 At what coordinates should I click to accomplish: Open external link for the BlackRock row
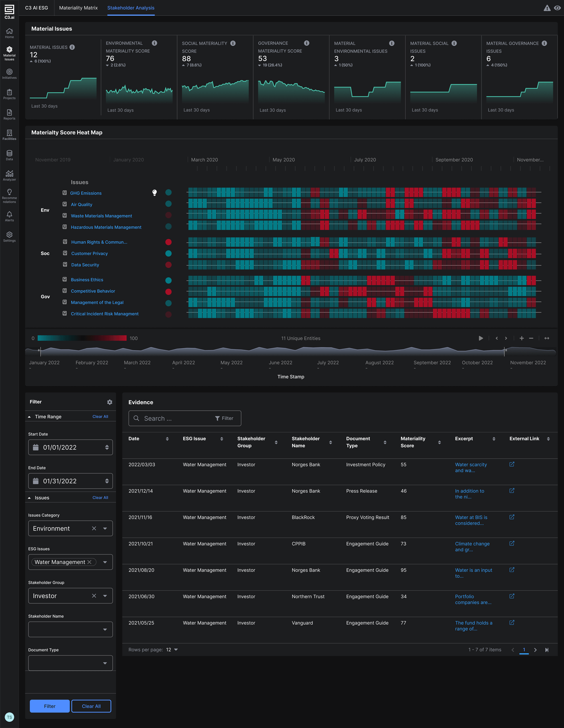(512, 517)
